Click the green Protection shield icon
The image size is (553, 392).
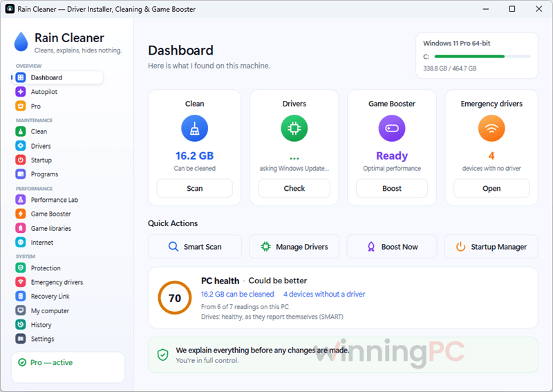click(x=21, y=268)
